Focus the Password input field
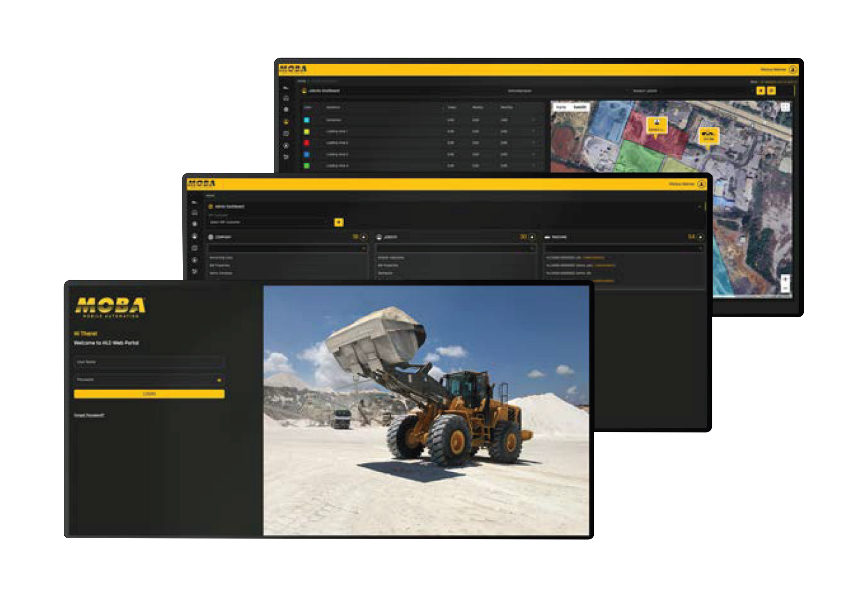 (145, 380)
